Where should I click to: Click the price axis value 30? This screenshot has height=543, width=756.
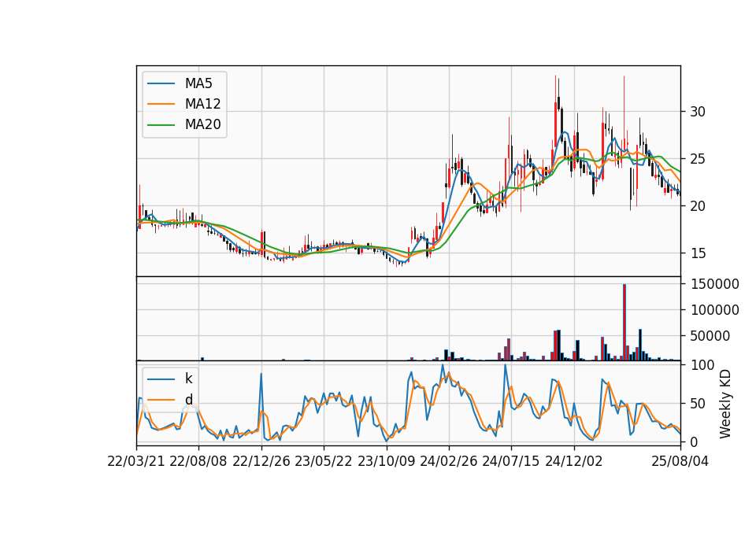click(698, 112)
